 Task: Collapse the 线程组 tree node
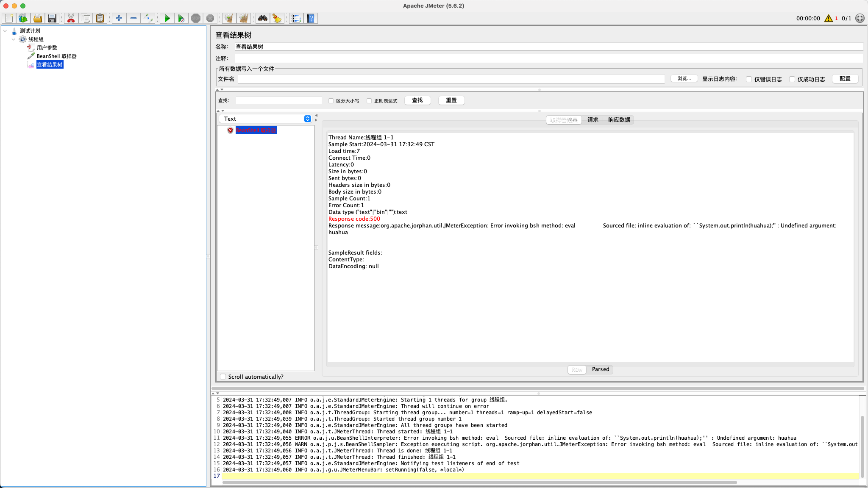(14, 39)
